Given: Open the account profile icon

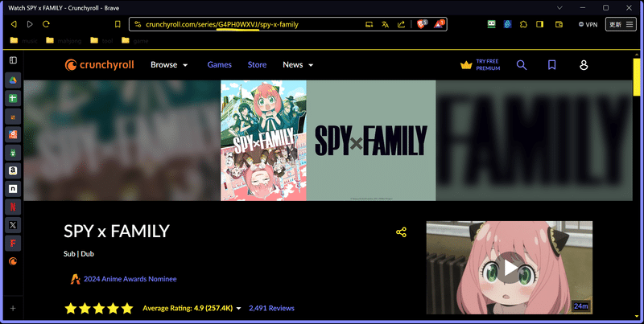Looking at the screenshot, I should coord(584,65).
